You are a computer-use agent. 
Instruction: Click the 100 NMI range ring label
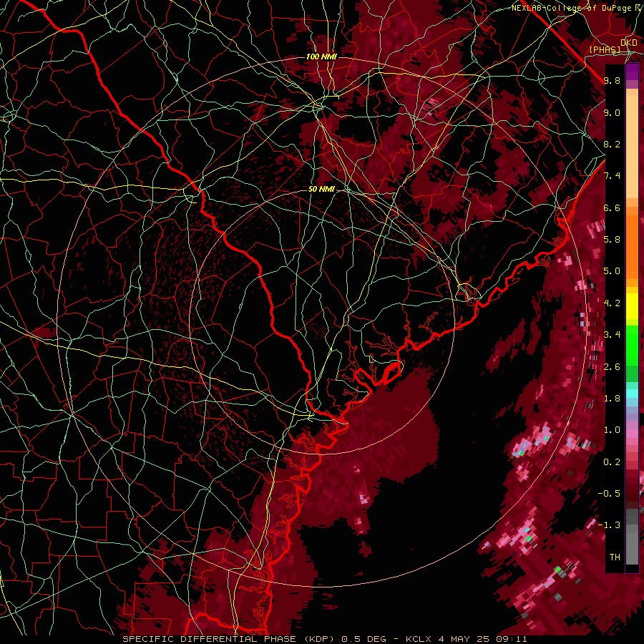[321, 57]
